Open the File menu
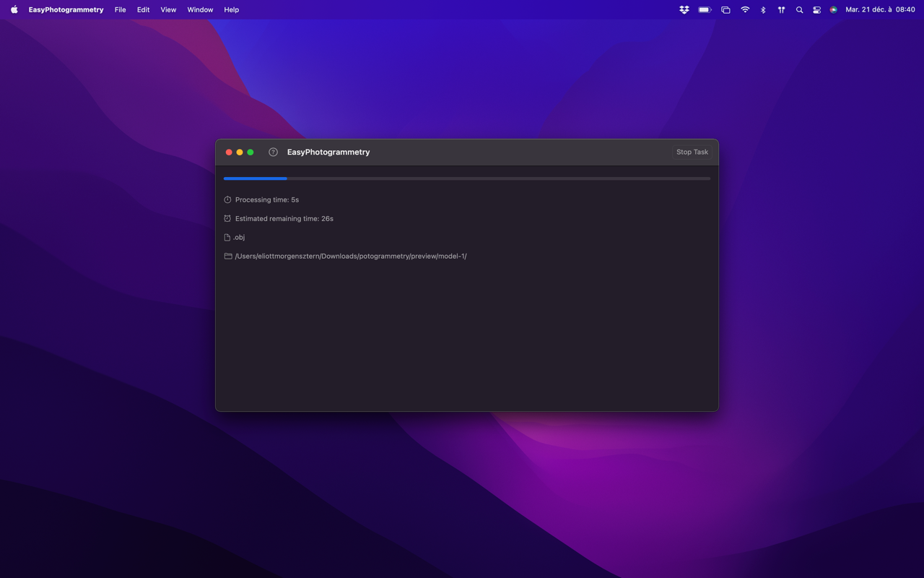This screenshot has width=924, height=578. click(120, 10)
